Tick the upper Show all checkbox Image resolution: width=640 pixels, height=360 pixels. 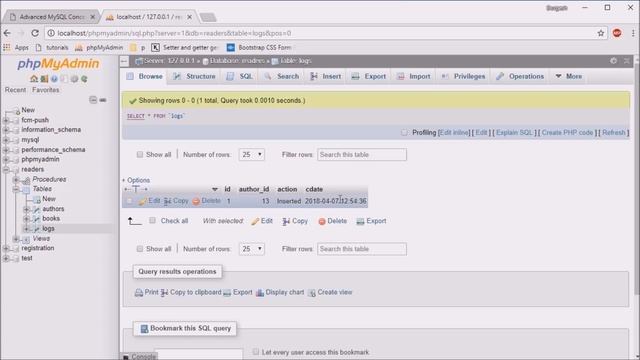(x=140, y=155)
